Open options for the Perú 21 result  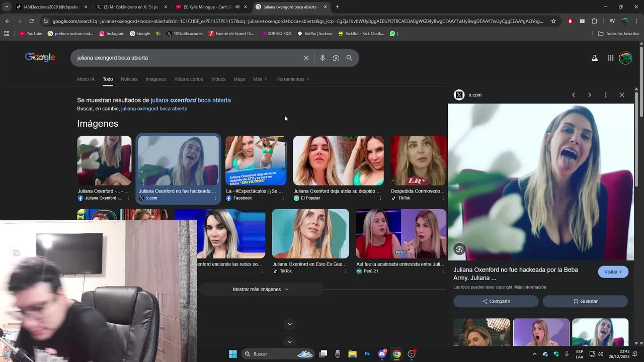[x=443, y=271]
